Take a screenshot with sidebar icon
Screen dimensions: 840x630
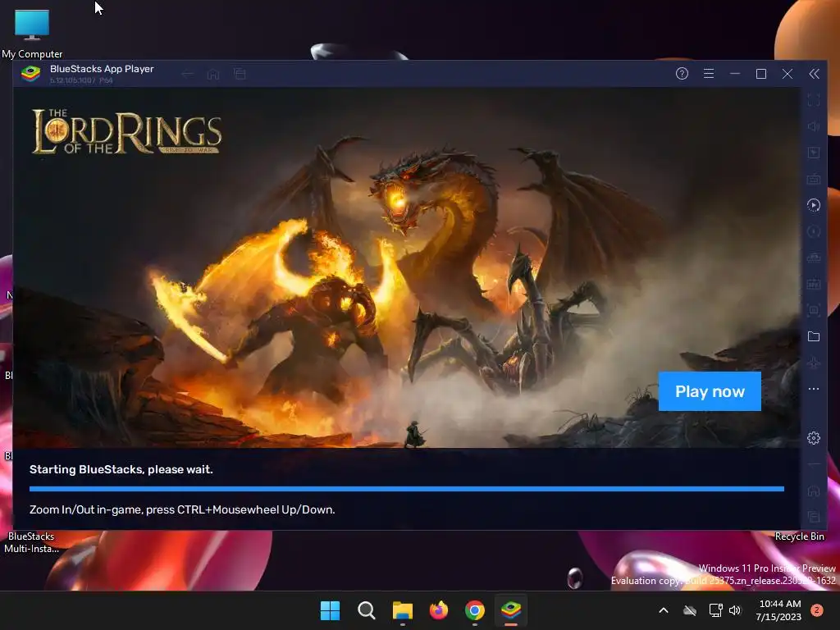pos(813,310)
